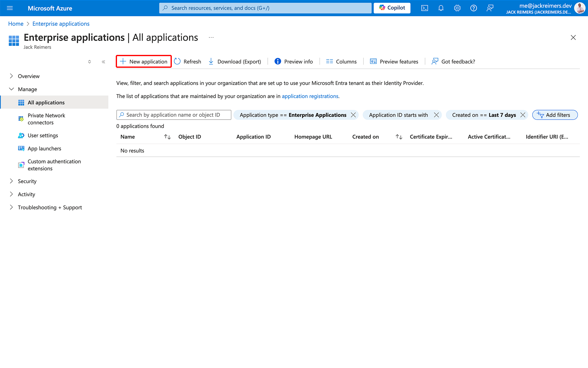Click the search by application name field

(174, 115)
